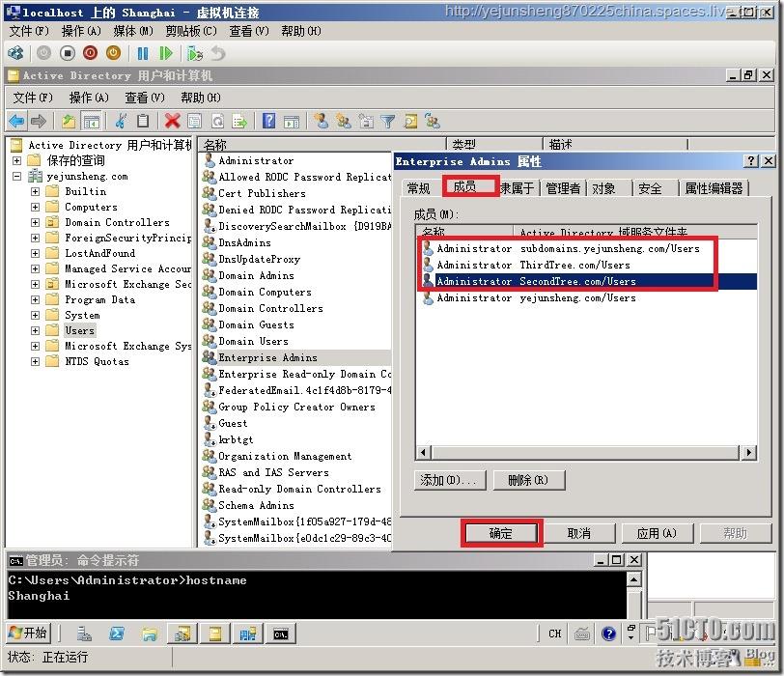Screen dimensions: 784x676
Task: Click the red shut down VM icon
Action: [x=91, y=53]
